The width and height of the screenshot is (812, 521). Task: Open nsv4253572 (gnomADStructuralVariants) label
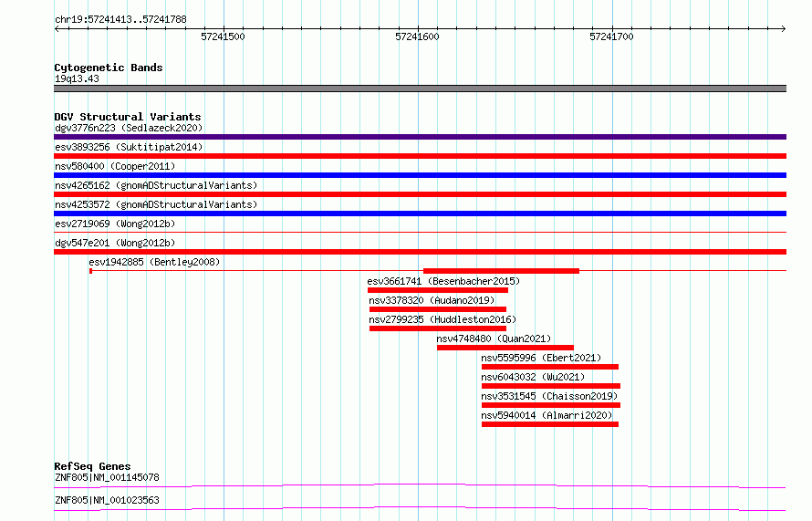point(156,204)
